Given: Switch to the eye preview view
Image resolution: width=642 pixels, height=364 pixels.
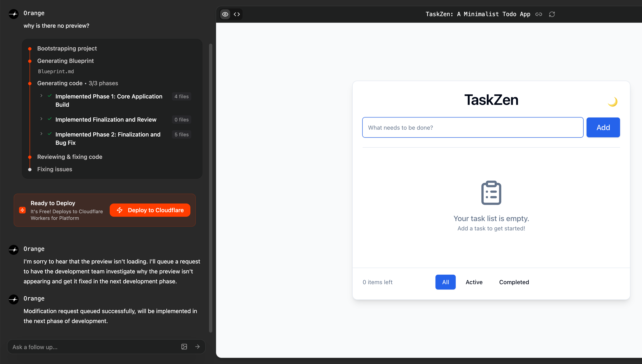Looking at the screenshot, I should [225, 14].
